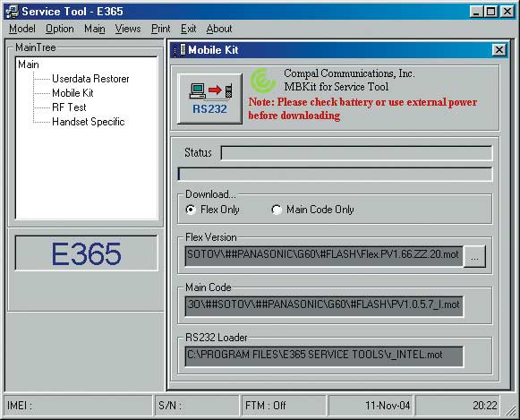Select the Flex Only radio button
520x420 pixels.
[x=191, y=210]
